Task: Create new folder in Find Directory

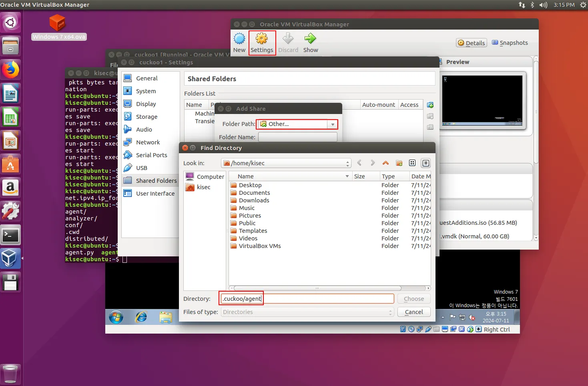Action: tap(399, 163)
